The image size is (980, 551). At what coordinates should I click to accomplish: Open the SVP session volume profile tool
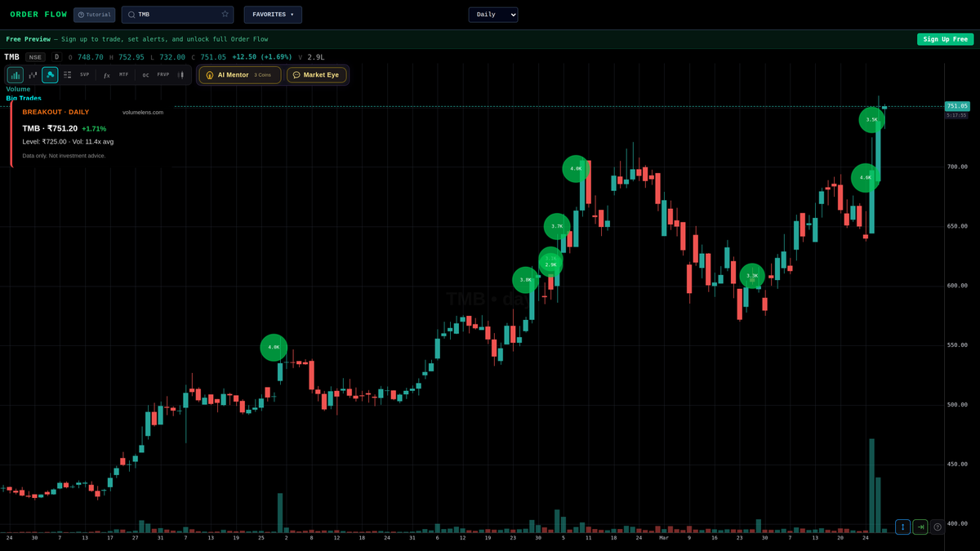coord(84,74)
